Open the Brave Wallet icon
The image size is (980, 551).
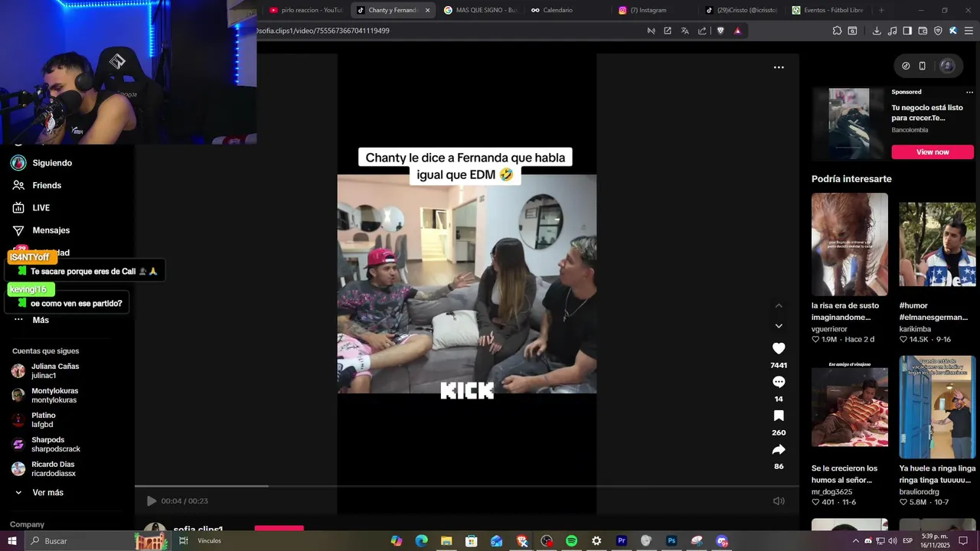(923, 31)
